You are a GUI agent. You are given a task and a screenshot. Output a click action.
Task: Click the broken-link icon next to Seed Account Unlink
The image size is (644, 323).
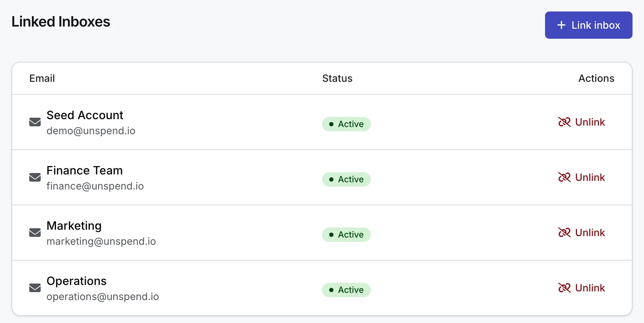pos(565,122)
